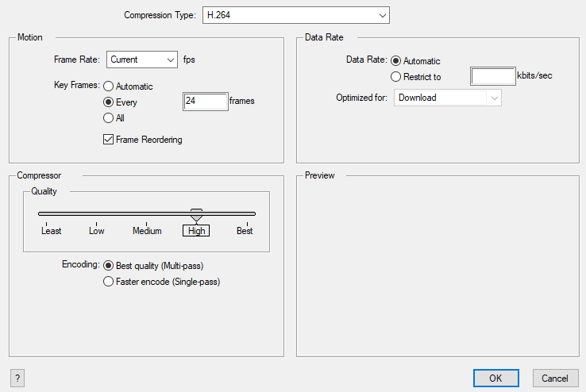Choose All key frames option
The image size is (586, 392).
click(x=109, y=118)
